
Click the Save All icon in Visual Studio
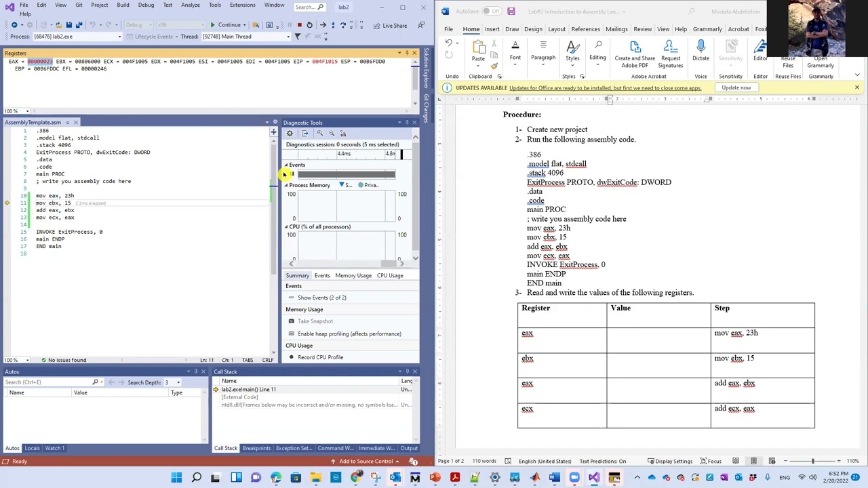pos(79,25)
